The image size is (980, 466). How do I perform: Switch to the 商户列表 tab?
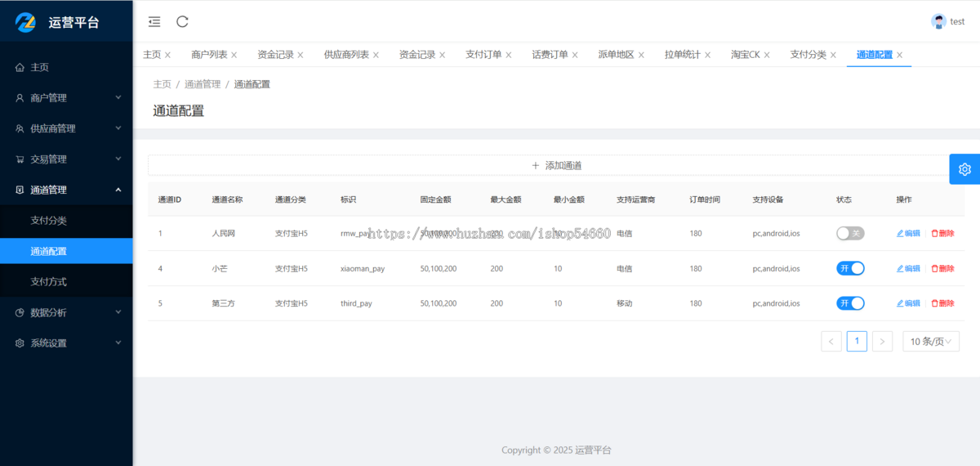click(x=209, y=55)
